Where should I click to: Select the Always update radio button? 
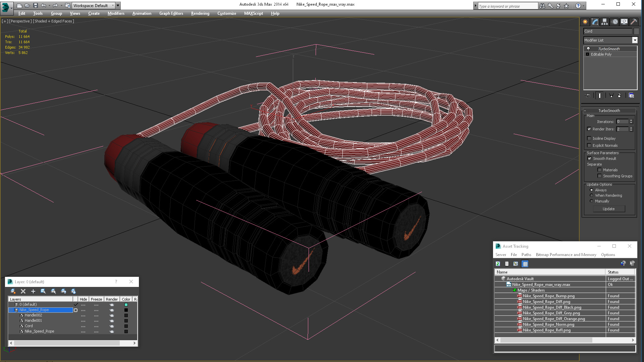[x=591, y=190]
